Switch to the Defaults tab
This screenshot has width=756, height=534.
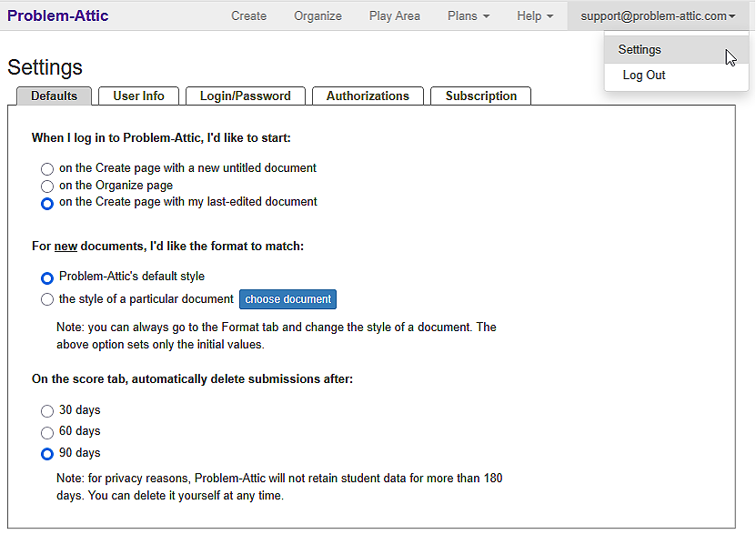click(54, 96)
